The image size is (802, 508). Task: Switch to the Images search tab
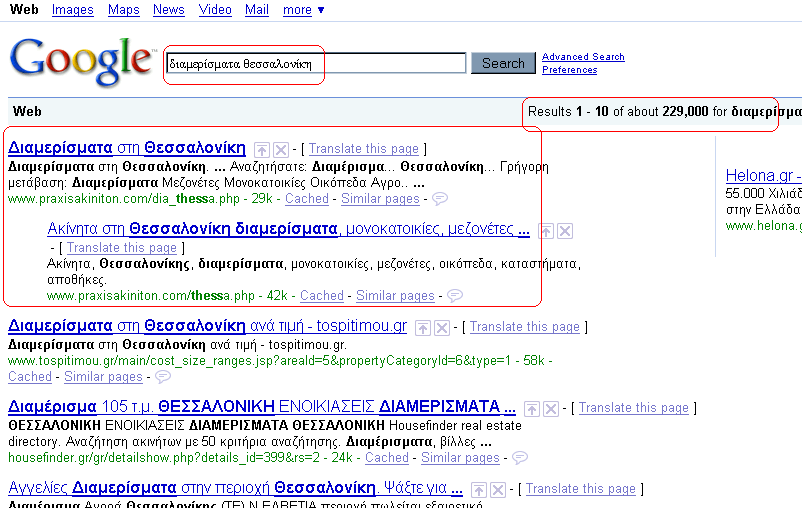tap(72, 10)
